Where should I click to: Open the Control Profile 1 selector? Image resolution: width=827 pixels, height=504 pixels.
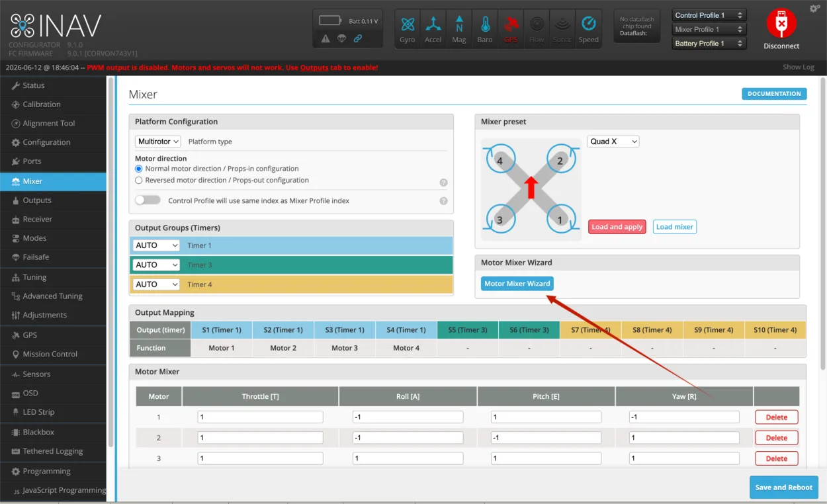[x=709, y=15]
